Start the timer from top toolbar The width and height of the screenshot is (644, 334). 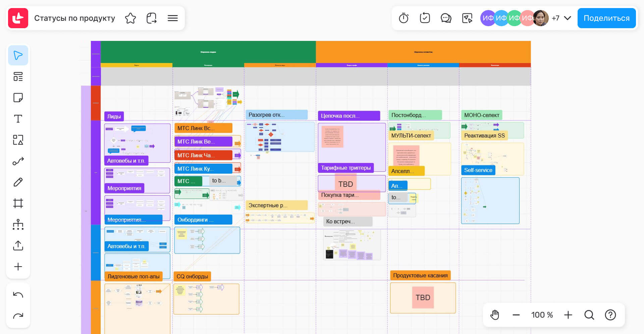tap(404, 18)
